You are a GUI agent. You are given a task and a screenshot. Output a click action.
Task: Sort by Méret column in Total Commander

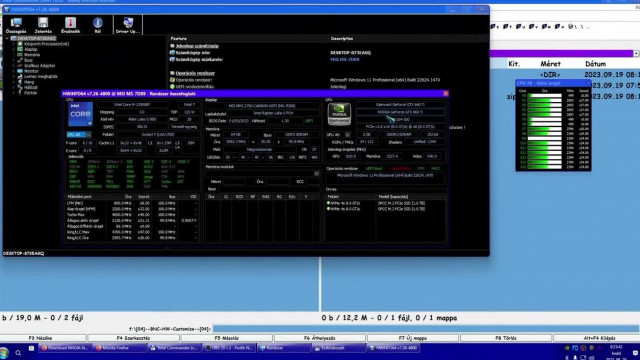coord(550,64)
